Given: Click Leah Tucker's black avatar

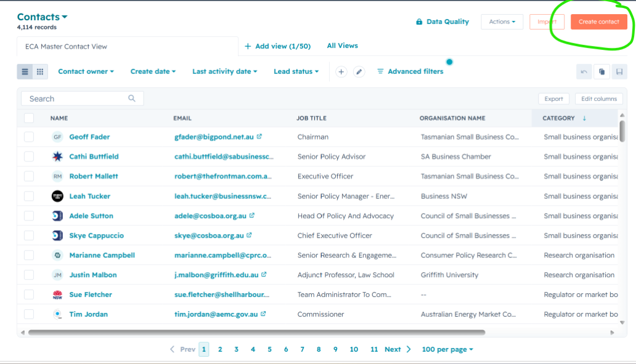Looking at the screenshot, I should point(57,196).
